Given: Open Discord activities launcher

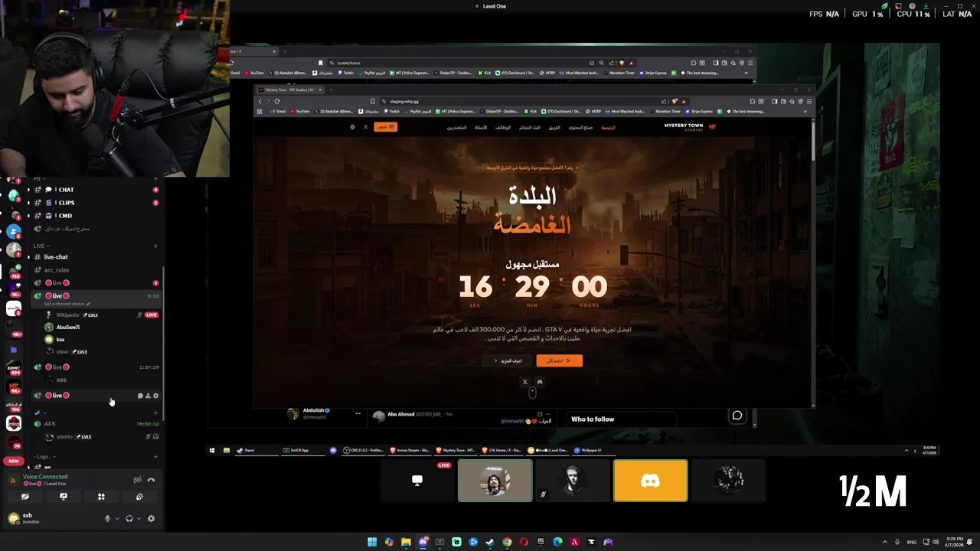Looking at the screenshot, I should pos(101,497).
